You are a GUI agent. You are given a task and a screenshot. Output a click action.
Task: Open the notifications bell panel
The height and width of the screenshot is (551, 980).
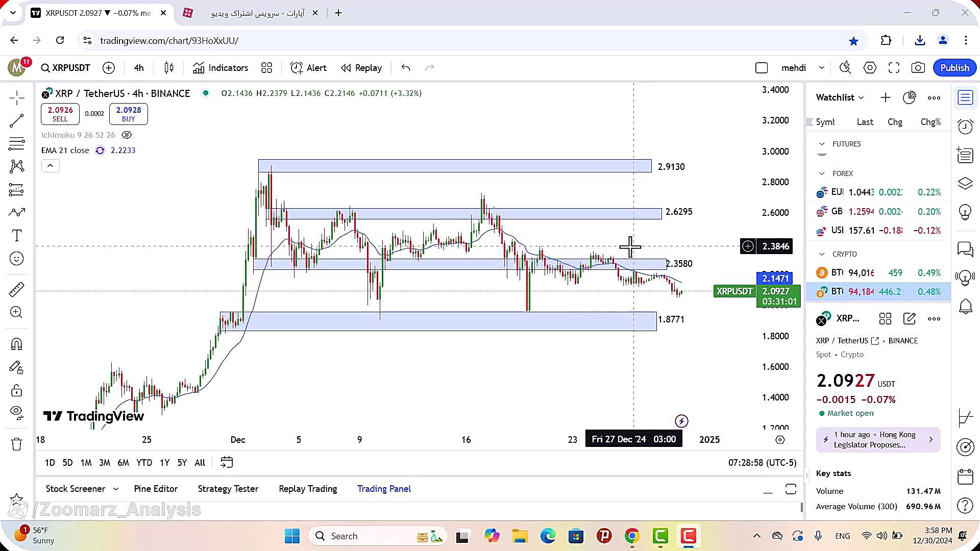tap(965, 306)
